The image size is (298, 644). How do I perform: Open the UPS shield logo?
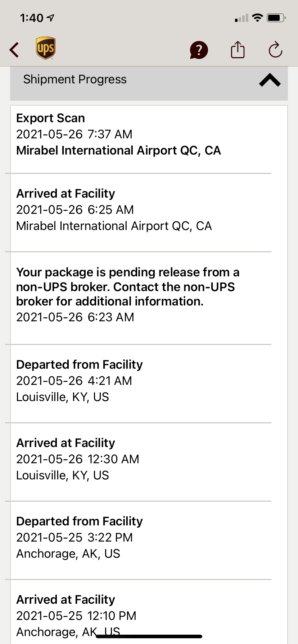(46, 48)
